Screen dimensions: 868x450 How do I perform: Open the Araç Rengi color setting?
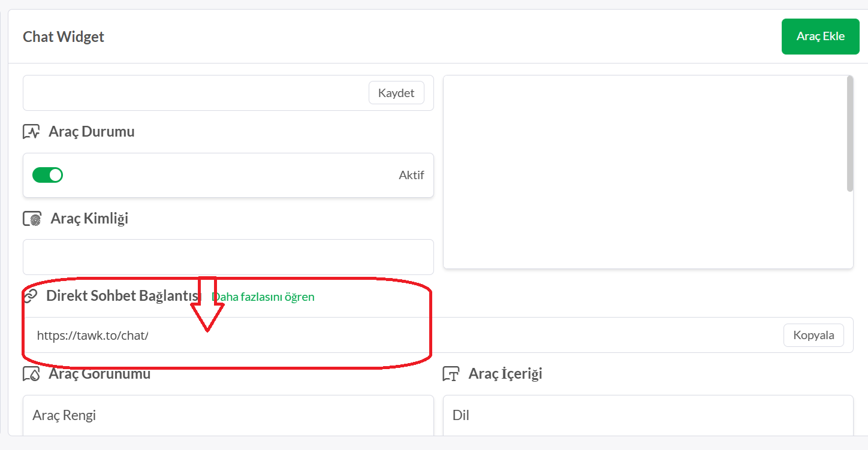tap(228, 415)
